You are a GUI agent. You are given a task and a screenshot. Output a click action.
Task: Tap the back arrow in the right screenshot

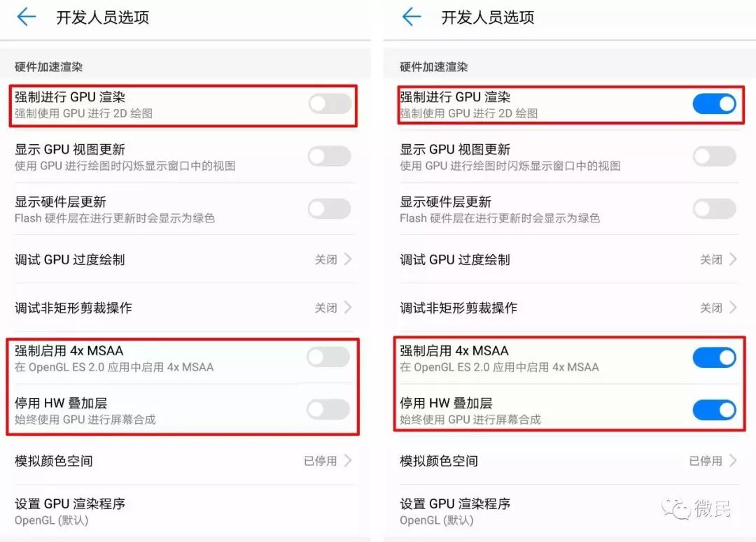412,17
